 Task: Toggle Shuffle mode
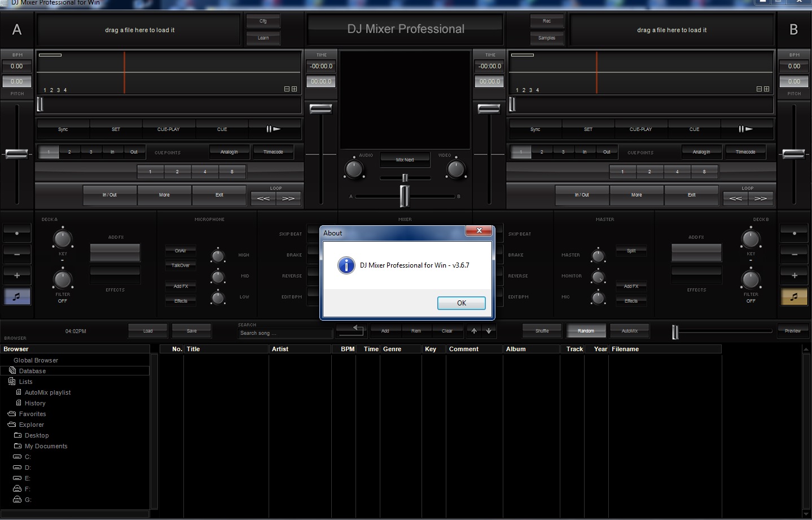coord(542,331)
